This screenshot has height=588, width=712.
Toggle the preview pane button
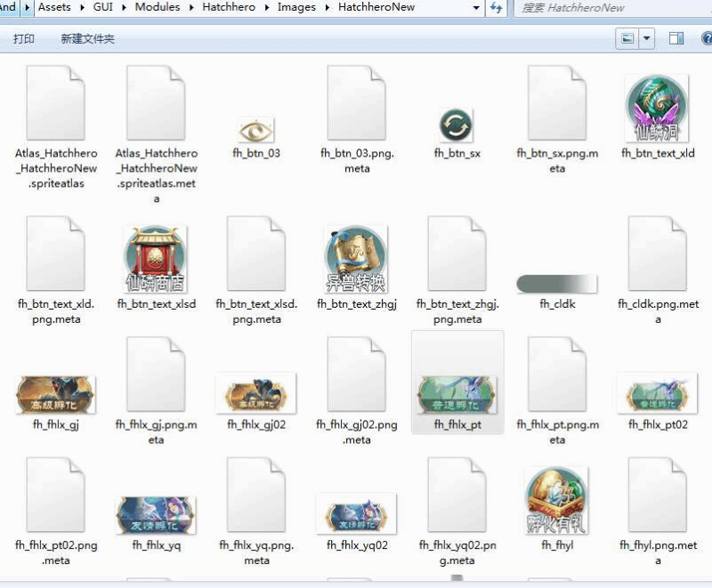pyautogui.click(x=676, y=38)
